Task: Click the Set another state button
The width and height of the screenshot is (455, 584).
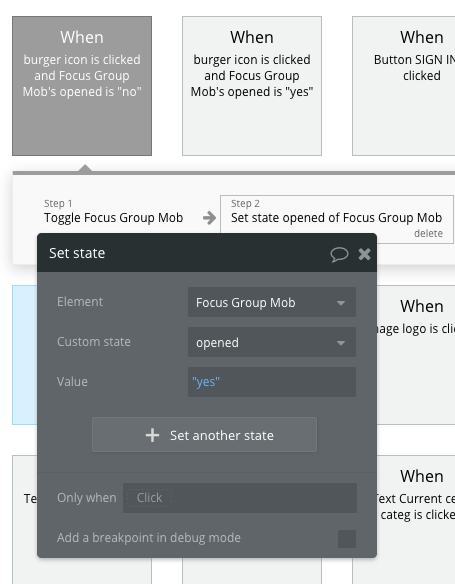Action: [204, 435]
